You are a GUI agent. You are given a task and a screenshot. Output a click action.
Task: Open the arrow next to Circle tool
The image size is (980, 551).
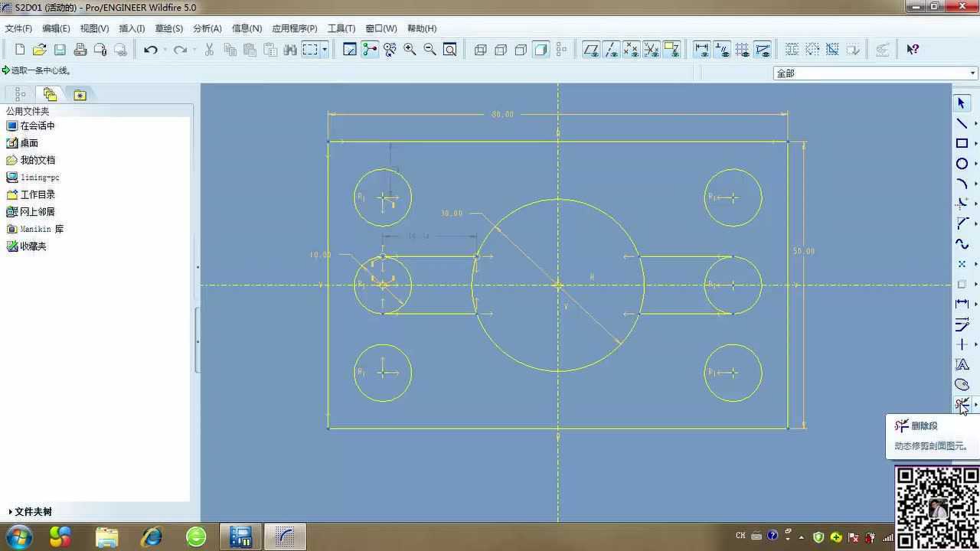click(975, 165)
